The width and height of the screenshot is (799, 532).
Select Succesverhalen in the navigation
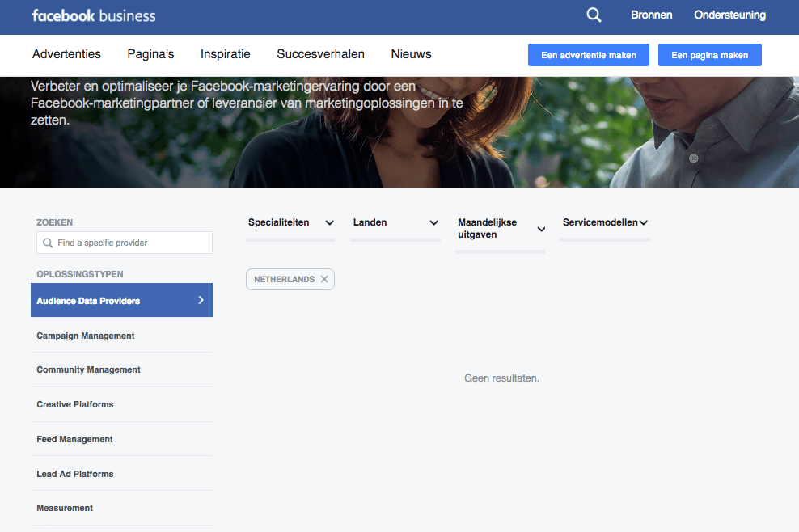[320, 54]
